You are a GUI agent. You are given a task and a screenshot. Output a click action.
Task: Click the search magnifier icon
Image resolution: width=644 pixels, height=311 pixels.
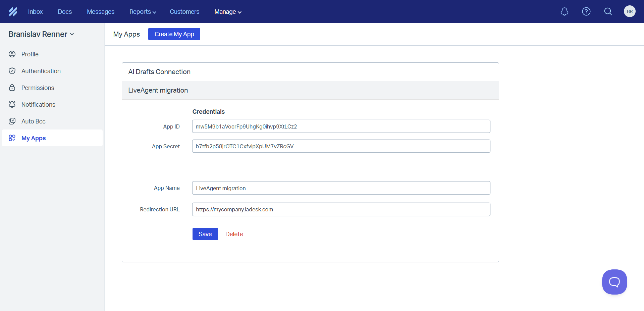608,12
